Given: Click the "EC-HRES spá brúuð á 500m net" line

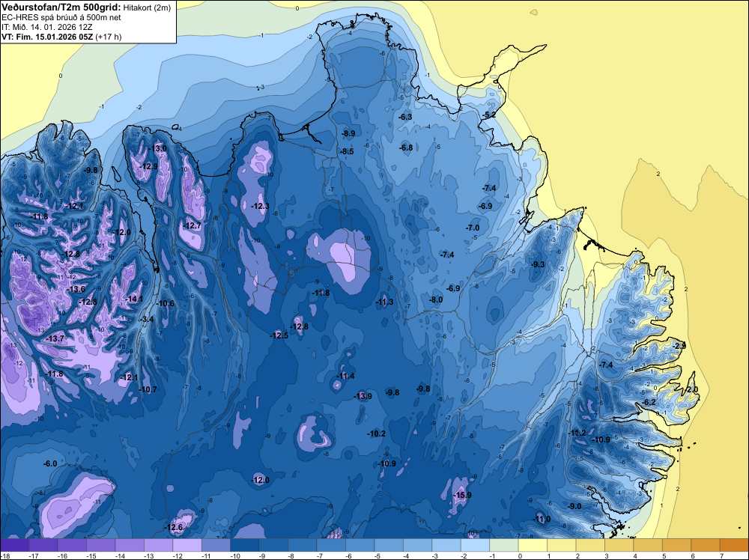Looking at the screenshot, I should click(61, 17).
